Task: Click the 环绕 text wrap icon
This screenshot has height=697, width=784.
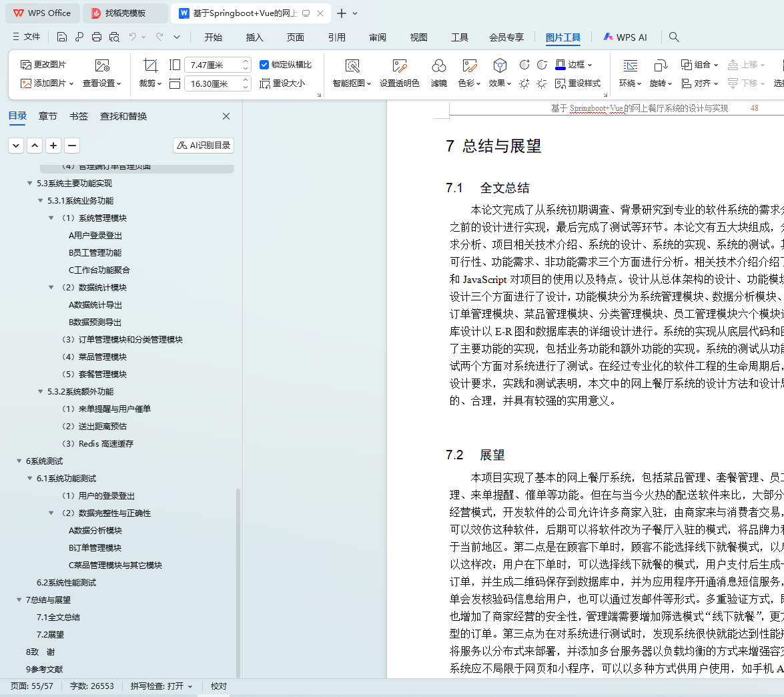Action: tap(630, 65)
